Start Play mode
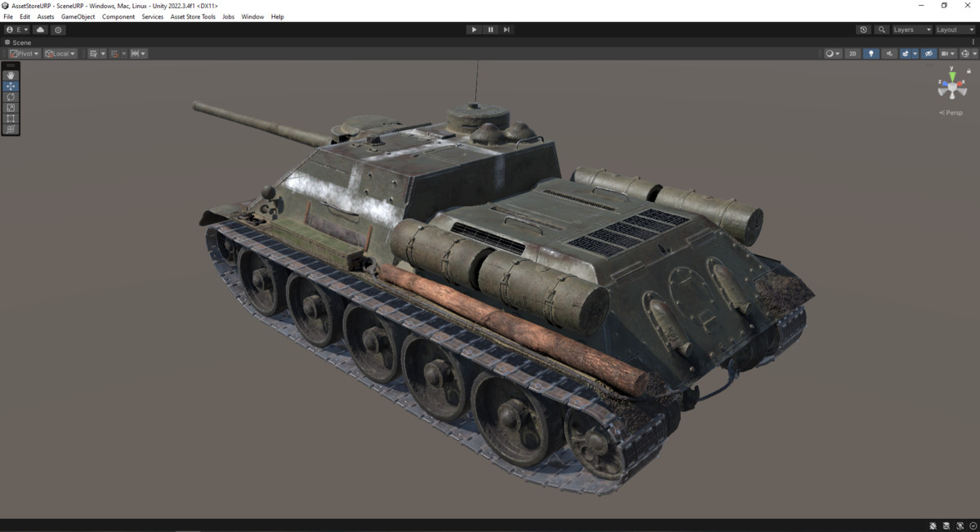The image size is (980, 532). click(474, 29)
